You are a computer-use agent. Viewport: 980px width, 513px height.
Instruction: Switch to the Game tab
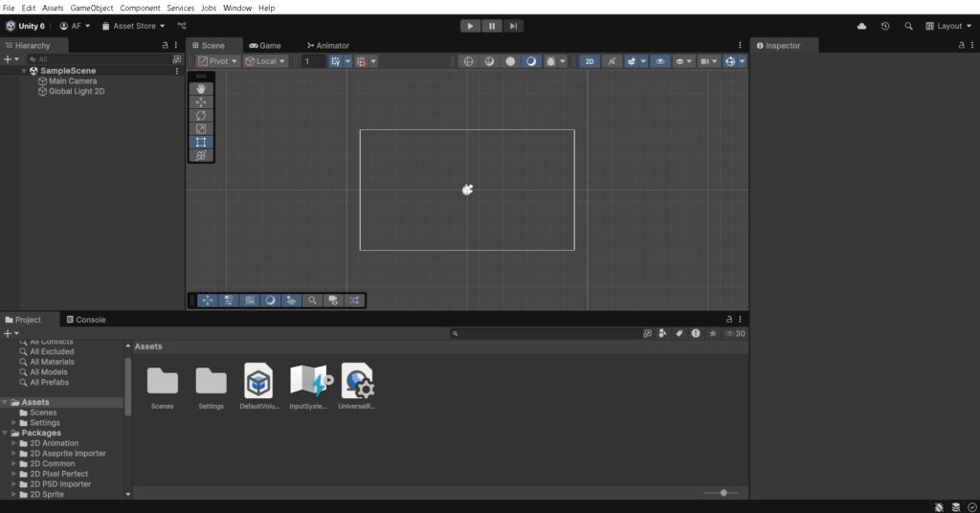coord(265,46)
